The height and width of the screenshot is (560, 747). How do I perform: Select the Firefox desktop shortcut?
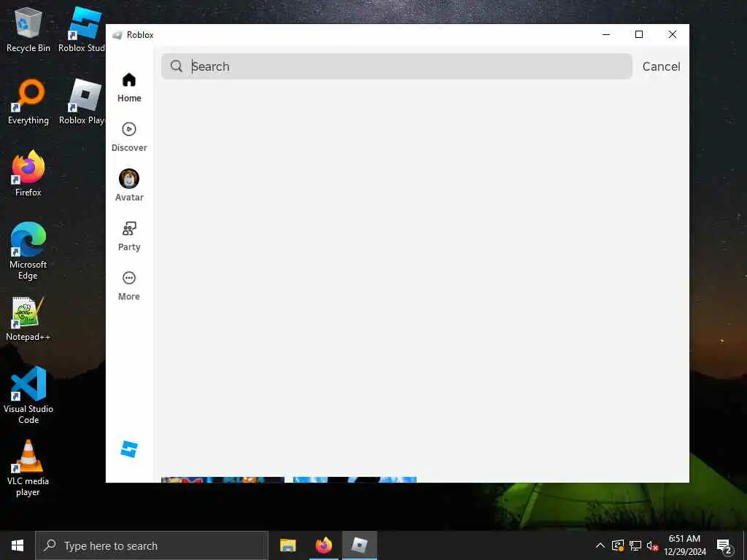click(x=28, y=174)
